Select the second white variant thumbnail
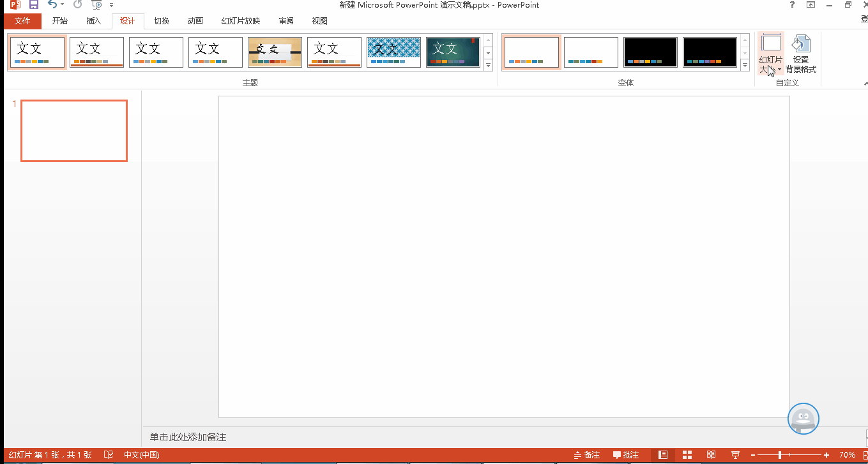The image size is (868, 464). pyautogui.click(x=591, y=52)
